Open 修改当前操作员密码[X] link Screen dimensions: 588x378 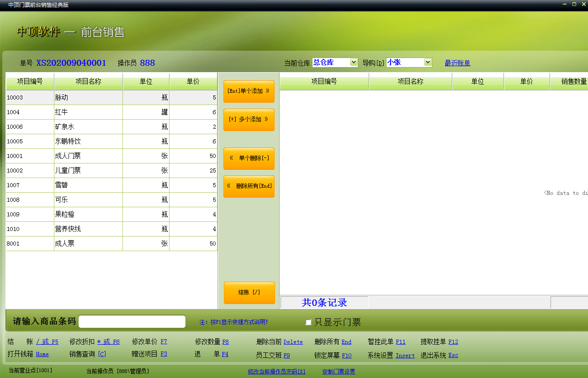click(x=277, y=372)
